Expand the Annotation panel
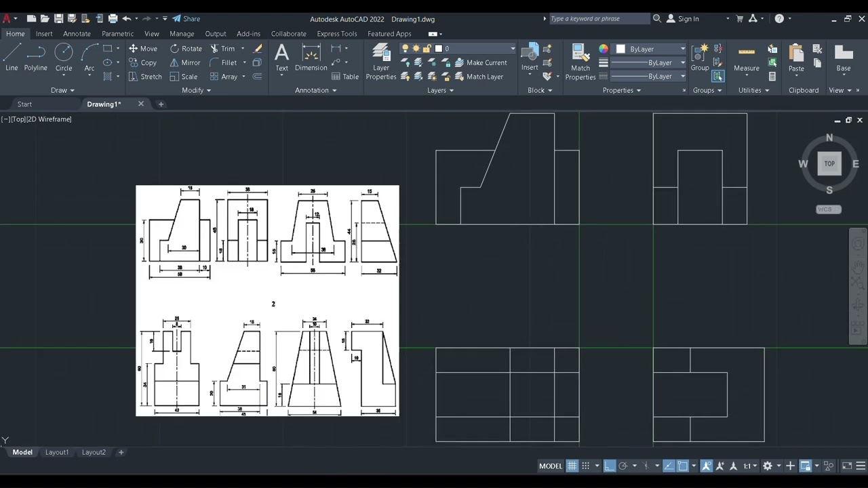868x488 pixels. tap(315, 90)
